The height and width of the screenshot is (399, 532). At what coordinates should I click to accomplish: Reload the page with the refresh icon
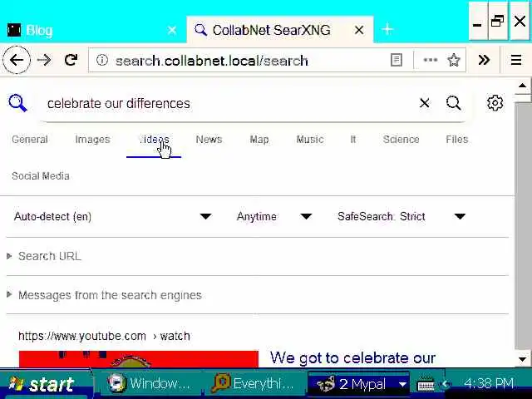pyautogui.click(x=71, y=60)
